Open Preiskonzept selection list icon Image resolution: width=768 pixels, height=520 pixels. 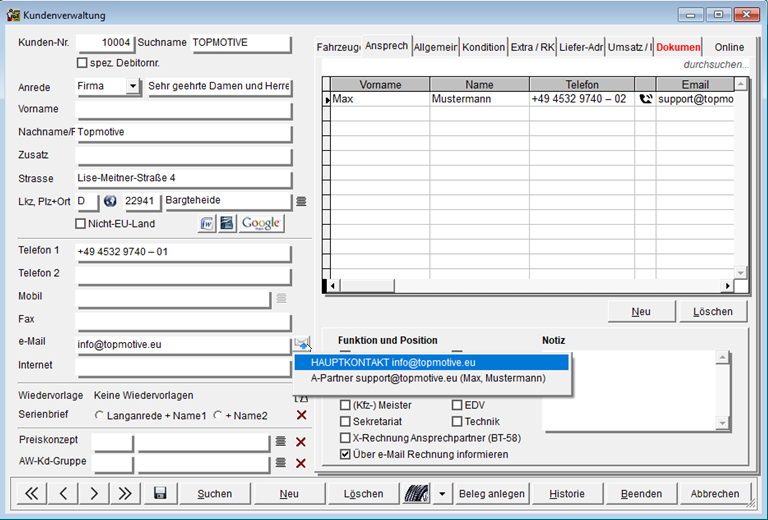281,441
